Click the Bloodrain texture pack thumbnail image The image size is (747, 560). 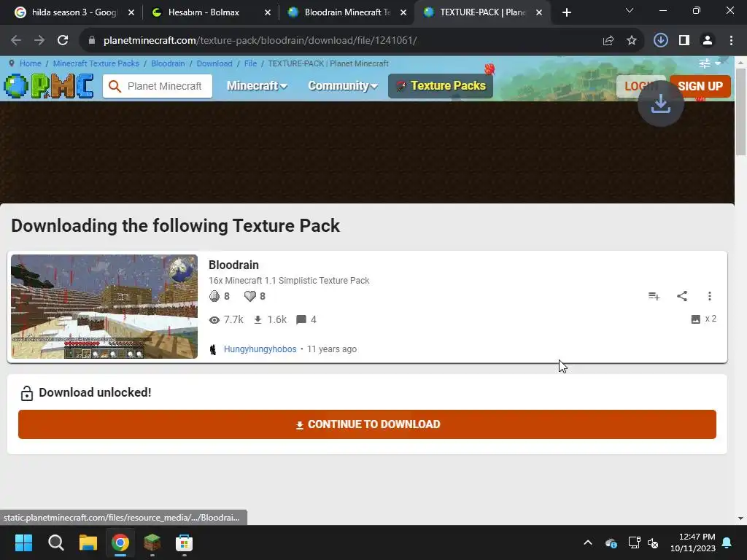104,306
